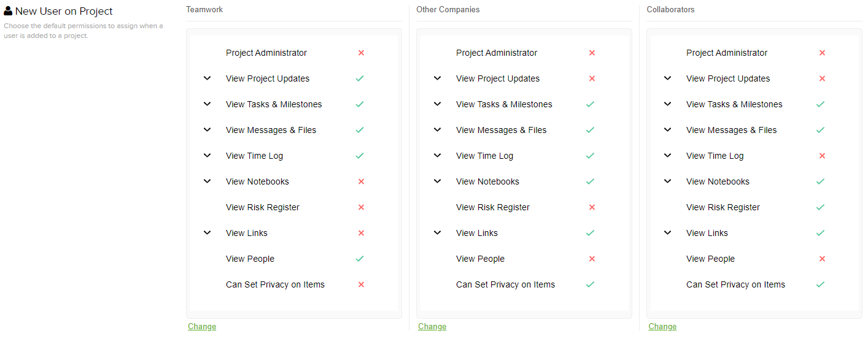
Task: Click red X beside Other Companies View People
Action: click(592, 259)
